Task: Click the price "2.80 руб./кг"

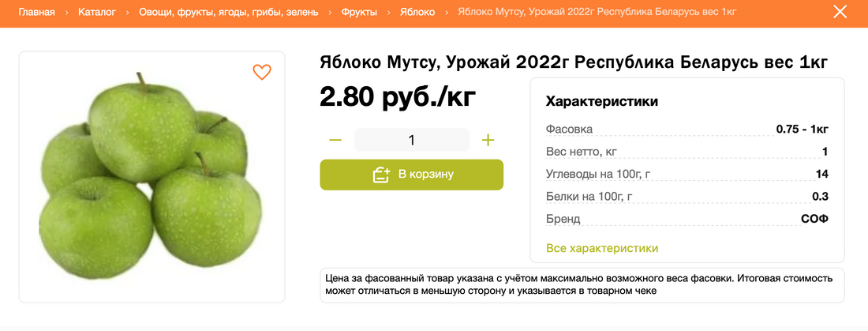Action: pos(398,96)
